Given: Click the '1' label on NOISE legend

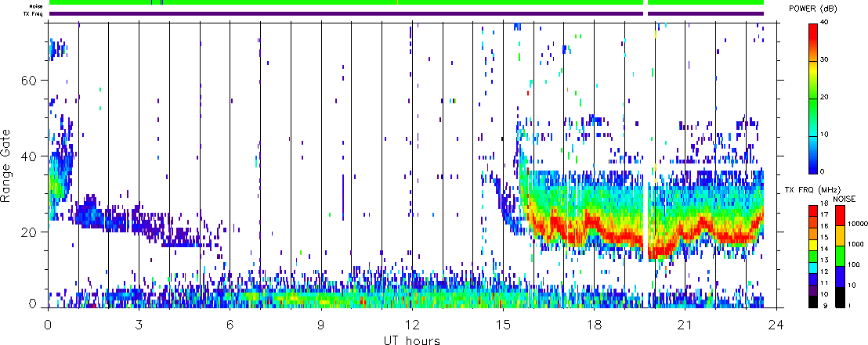Looking at the screenshot, I should (x=848, y=306).
